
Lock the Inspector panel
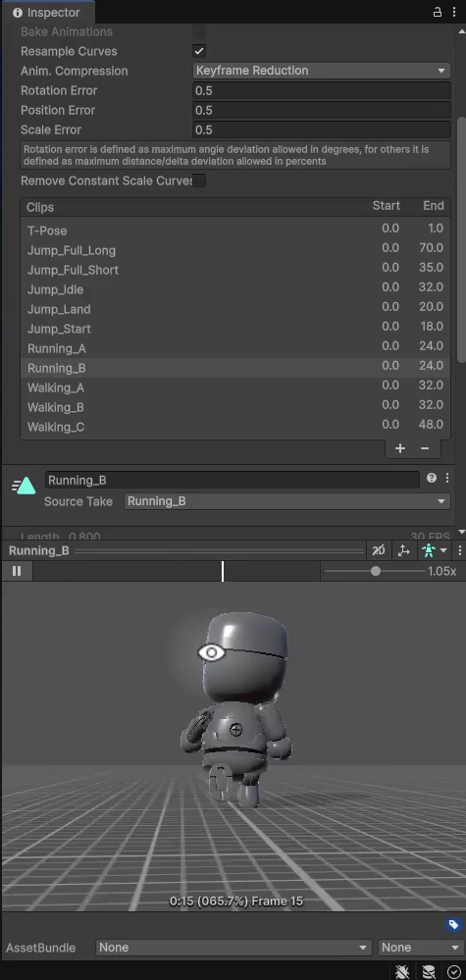pos(437,12)
